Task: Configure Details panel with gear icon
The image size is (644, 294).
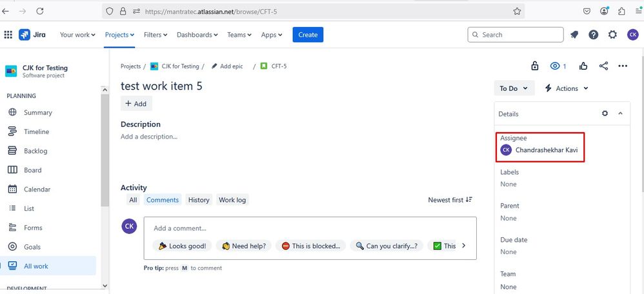Action: pos(605,113)
